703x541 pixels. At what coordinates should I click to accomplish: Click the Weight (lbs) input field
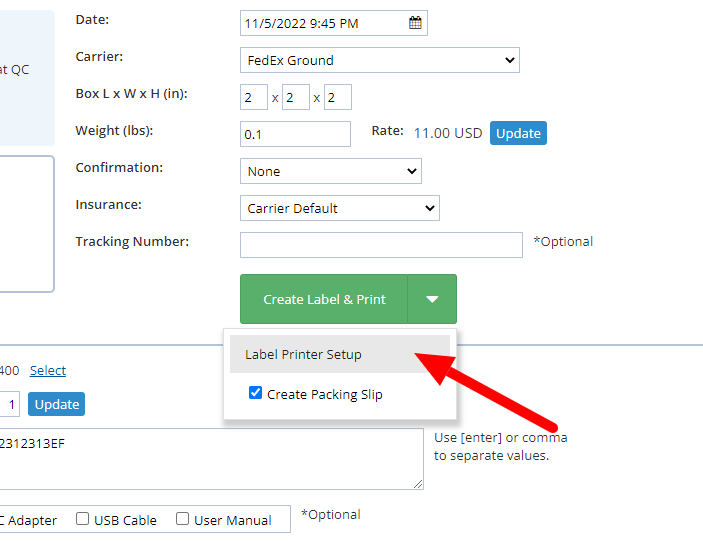point(295,134)
